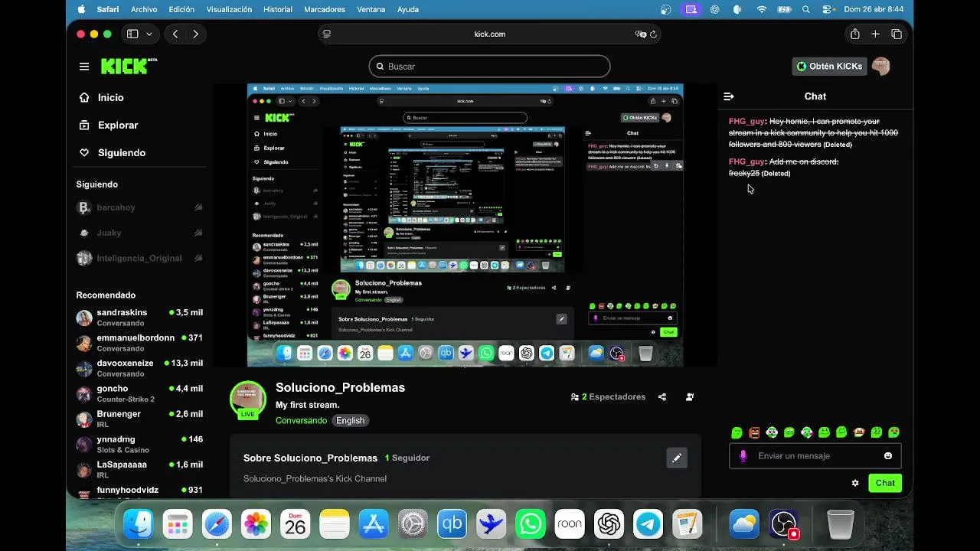This screenshot has height=551, width=980.
Task: Open Spotlight search in the menu bar
Action: pos(805,9)
